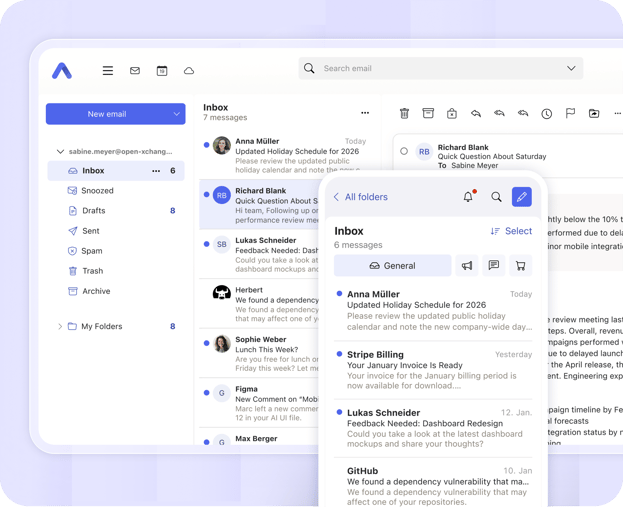Image resolution: width=623 pixels, height=507 pixels.
Task: Open Lukas Schneider email in mobile inbox
Action: pos(433,428)
